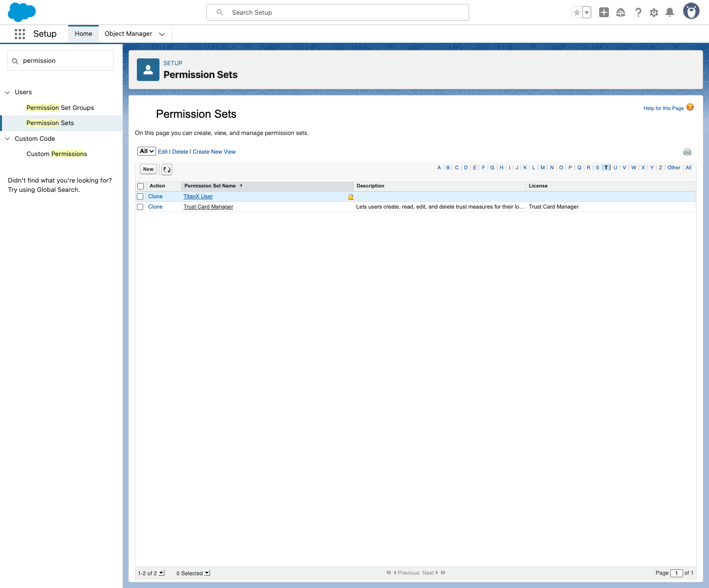Click the printable view printer icon

pyautogui.click(x=687, y=152)
